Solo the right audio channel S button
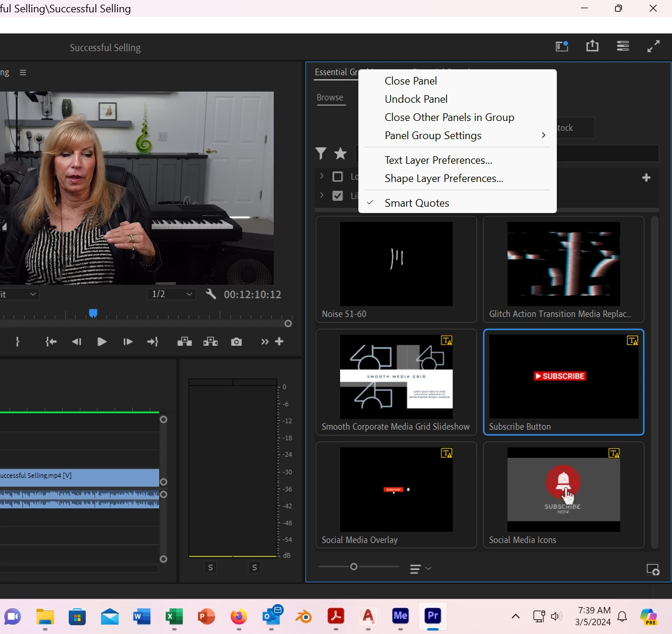The height and width of the screenshot is (634, 672). pos(254,567)
